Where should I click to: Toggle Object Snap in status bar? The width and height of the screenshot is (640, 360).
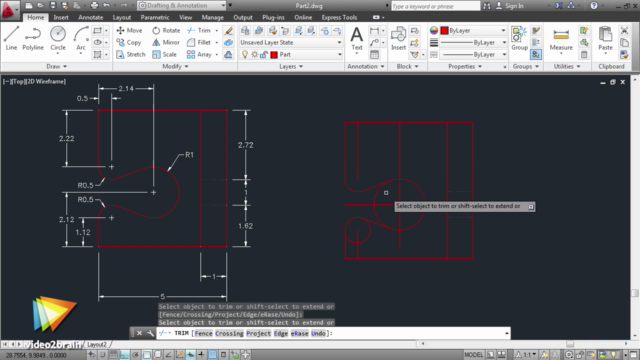(x=147, y=355)
